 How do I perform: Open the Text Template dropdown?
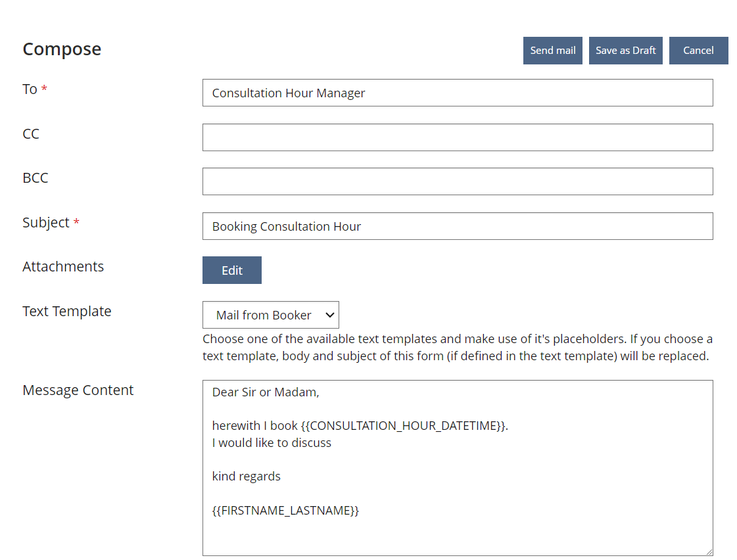271,315
